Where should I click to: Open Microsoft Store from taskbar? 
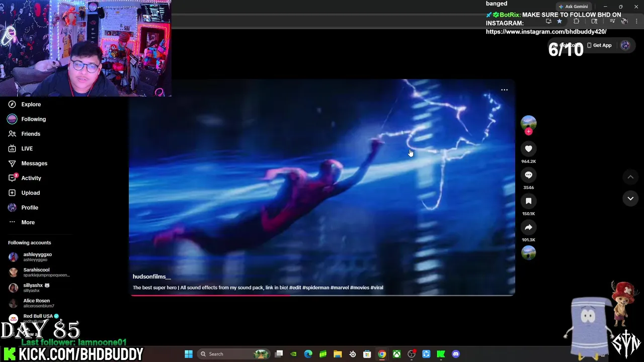pyautogui.click(x=367, y=354)
